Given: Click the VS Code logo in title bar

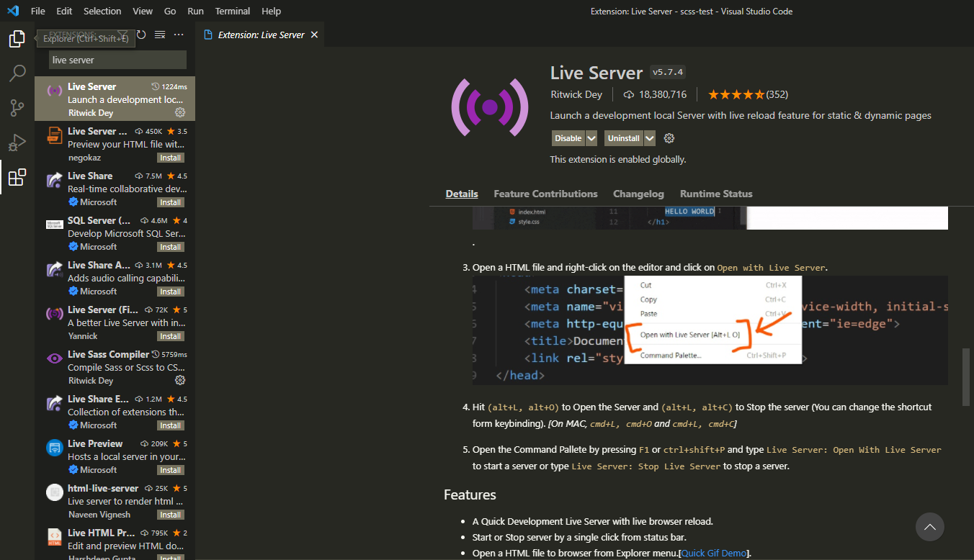Looking at the screenshot, I should click(13, 11).
